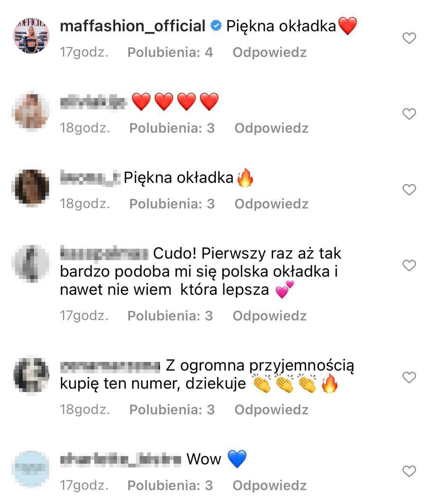
Task: View 'Polubienia: 3' under the 'Wow' comment
Action: (170, 486)
